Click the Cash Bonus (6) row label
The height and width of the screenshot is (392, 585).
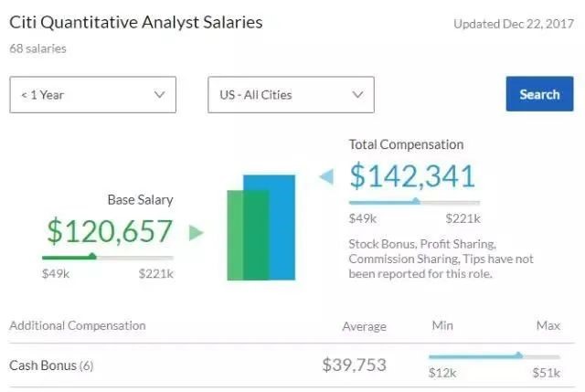(x=51, y=366)
